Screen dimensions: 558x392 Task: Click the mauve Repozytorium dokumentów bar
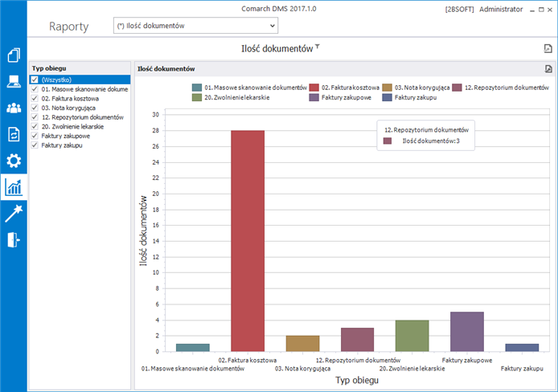click(357, 340)
